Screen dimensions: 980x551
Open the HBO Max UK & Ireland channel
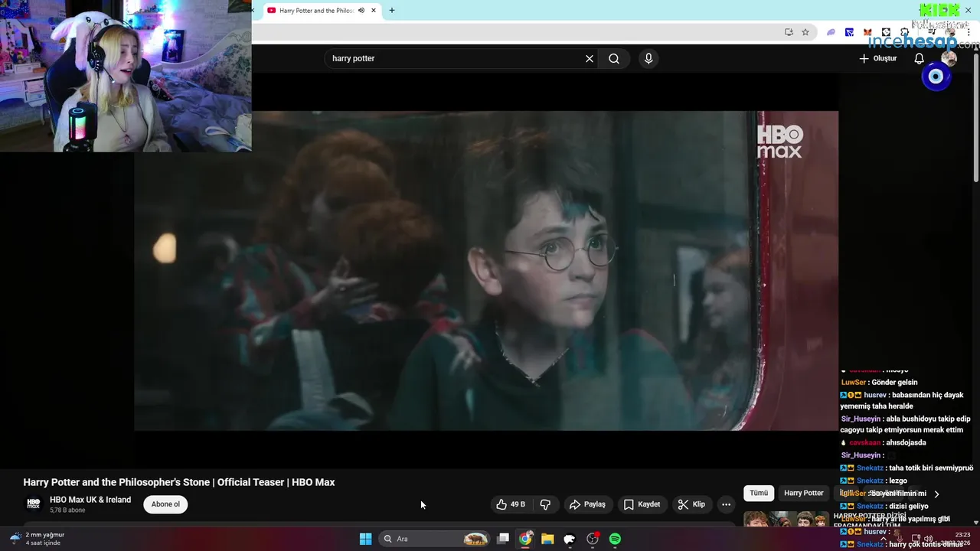(90, 500)
